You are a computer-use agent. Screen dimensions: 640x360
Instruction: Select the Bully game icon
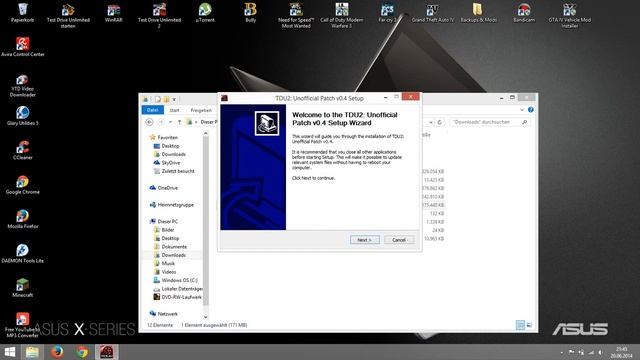pyautogui.click(x=251, y=13)
